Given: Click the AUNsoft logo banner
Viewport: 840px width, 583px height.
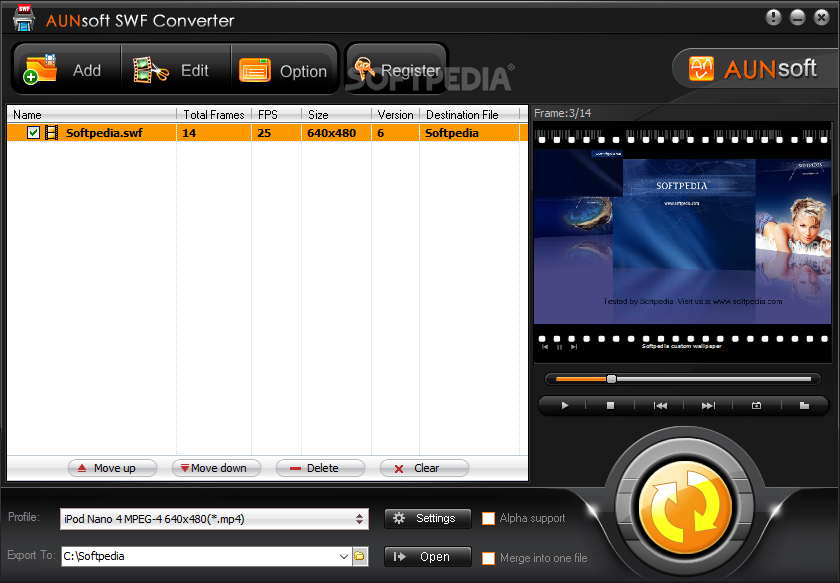Looking at the screenshot, I should tap(754, 69).
